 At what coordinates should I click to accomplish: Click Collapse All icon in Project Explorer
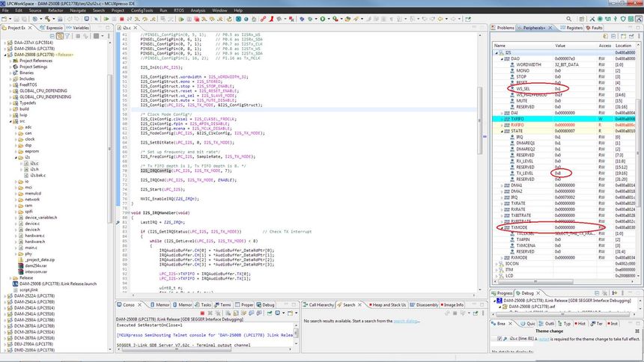(52, 36)
